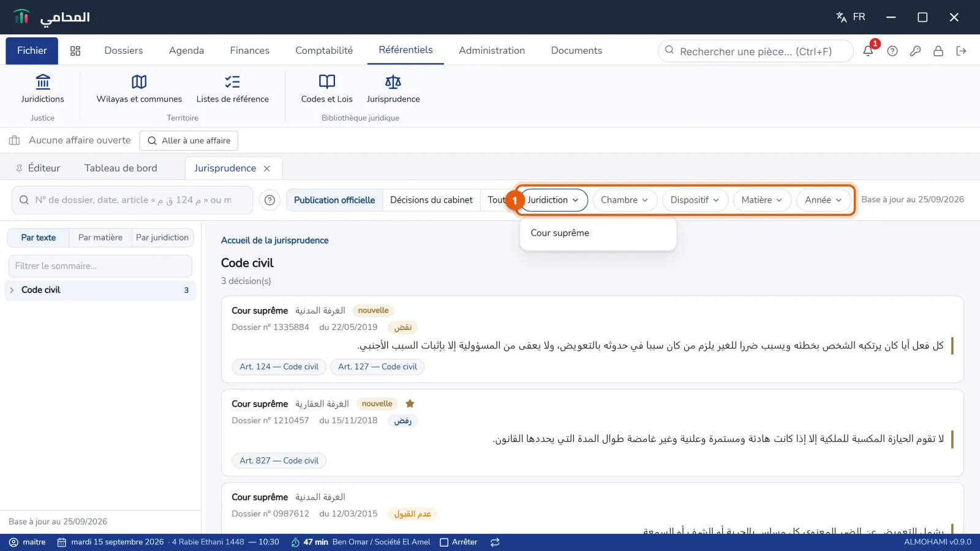This screenshot has height=551, width=980.
Task: Click the help question mark in top bar
Action: (x=892, y=51)
